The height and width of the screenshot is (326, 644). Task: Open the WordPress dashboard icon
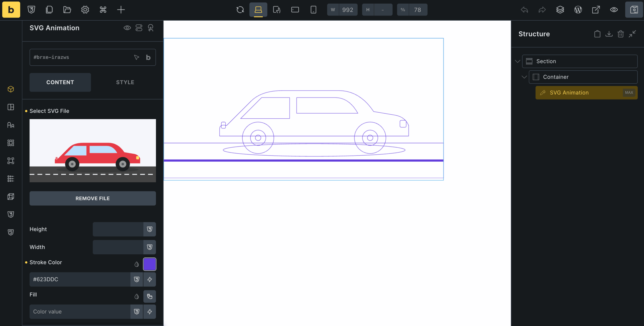tap(578, 10)
